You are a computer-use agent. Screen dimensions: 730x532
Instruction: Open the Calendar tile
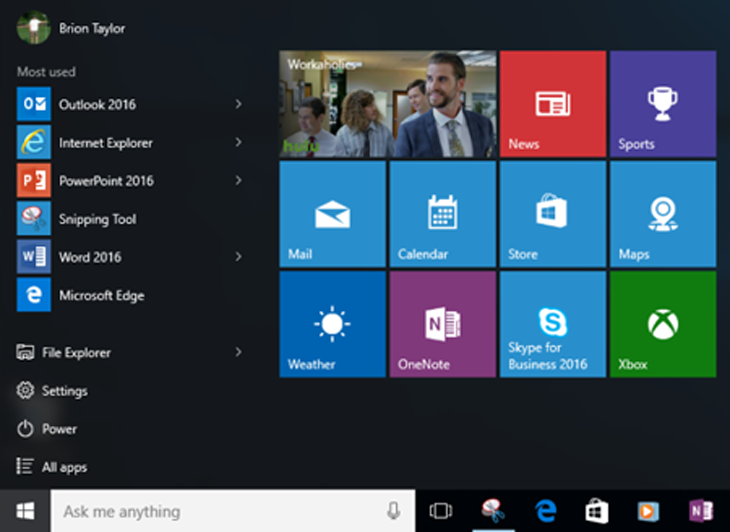pyautogui.click(x=443, y=214)
